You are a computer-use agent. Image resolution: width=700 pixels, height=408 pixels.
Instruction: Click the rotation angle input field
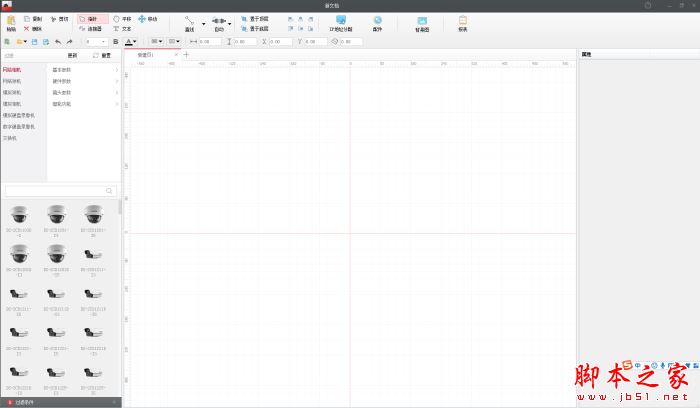tap(351, 42)
